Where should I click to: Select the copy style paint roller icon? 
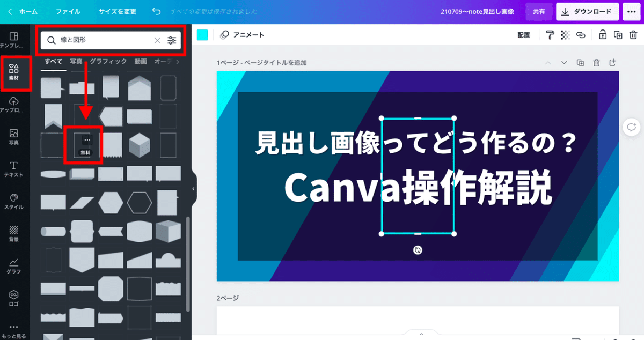pyautogui.click(x=550, y=34)
